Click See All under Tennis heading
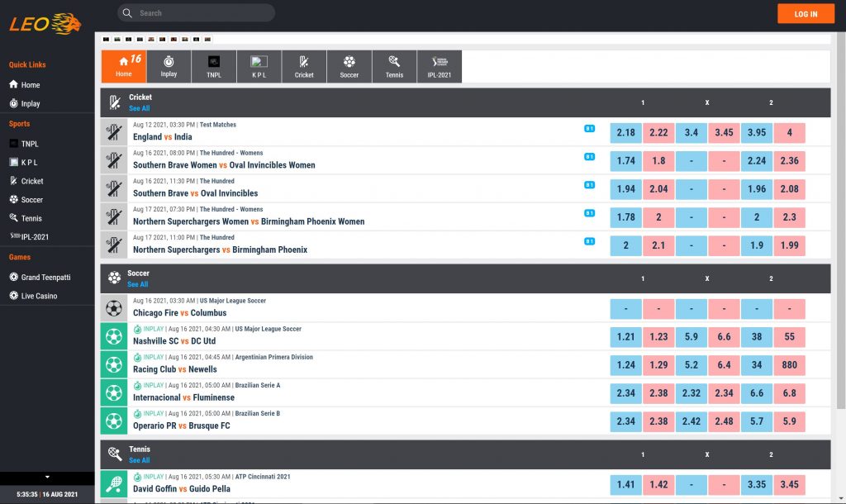This screenshot has width=846, height=504. (140, 460)
